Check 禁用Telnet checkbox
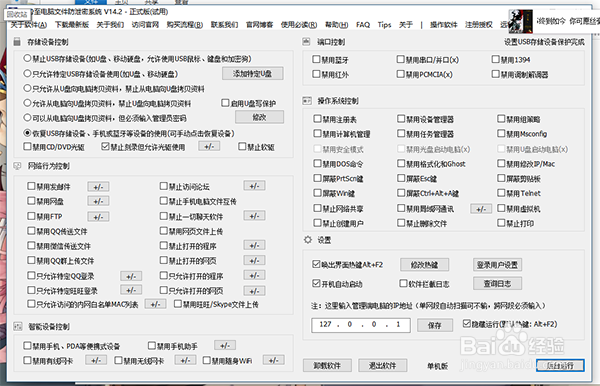 point(501,193)
